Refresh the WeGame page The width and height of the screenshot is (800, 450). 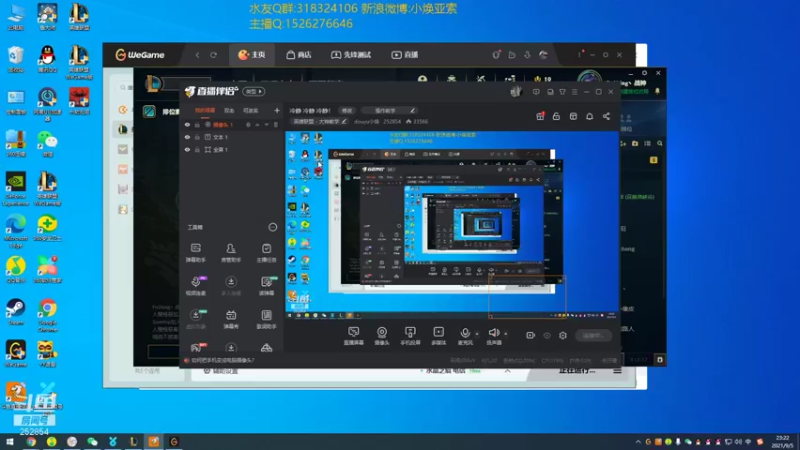tap(213, 55)
